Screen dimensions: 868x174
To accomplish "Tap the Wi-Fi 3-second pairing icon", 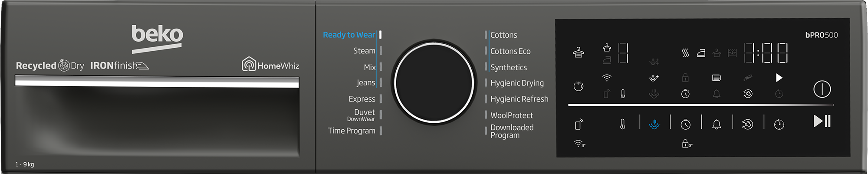I will [x=579, y=144].
